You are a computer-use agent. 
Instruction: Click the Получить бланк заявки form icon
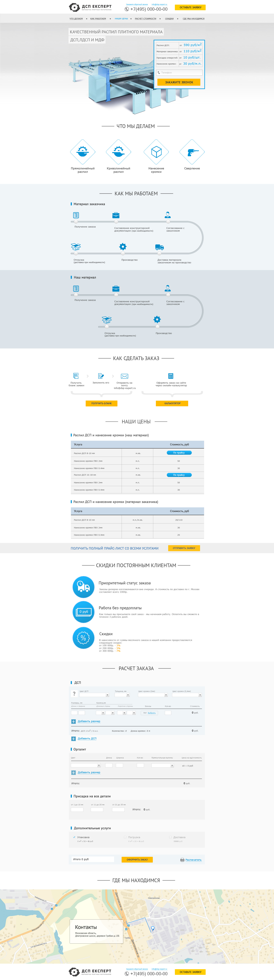[x=76, y=376]
